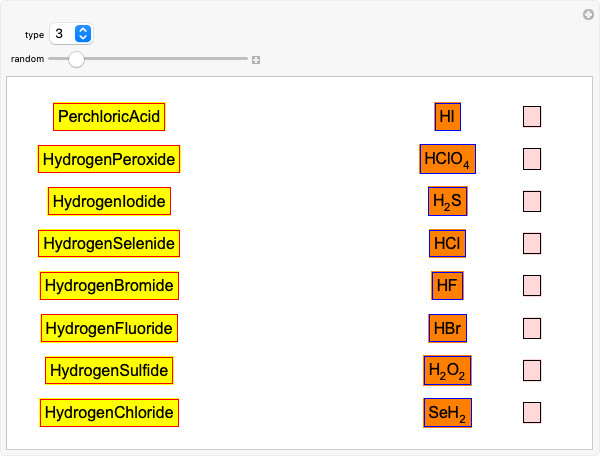600x457 pixels.
Task: Open the type dropdown showing 3
Action: (71, 34)
